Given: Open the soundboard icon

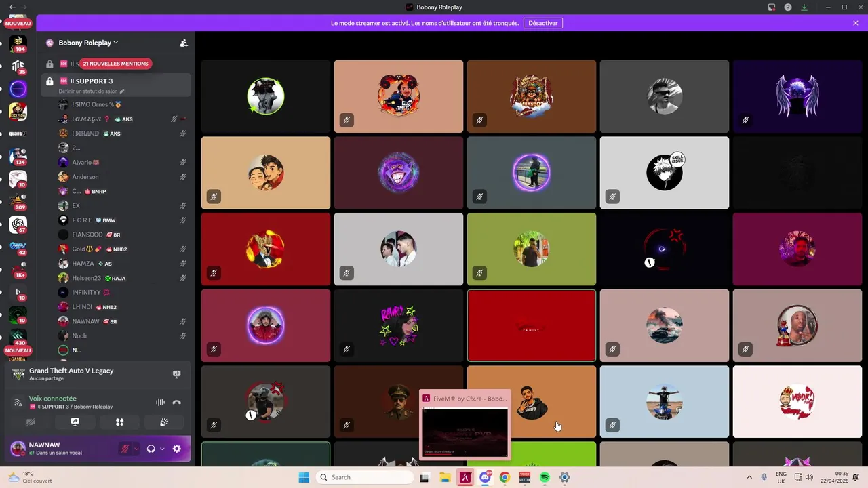Looking at the screenshot, I should coord(164,422).
